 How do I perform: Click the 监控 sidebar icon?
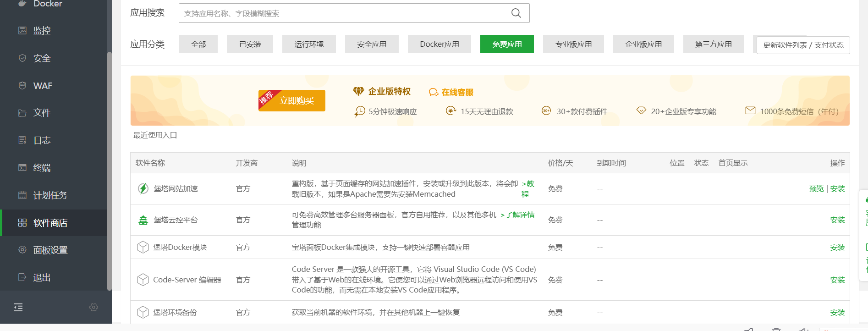[x=22, y=30]
